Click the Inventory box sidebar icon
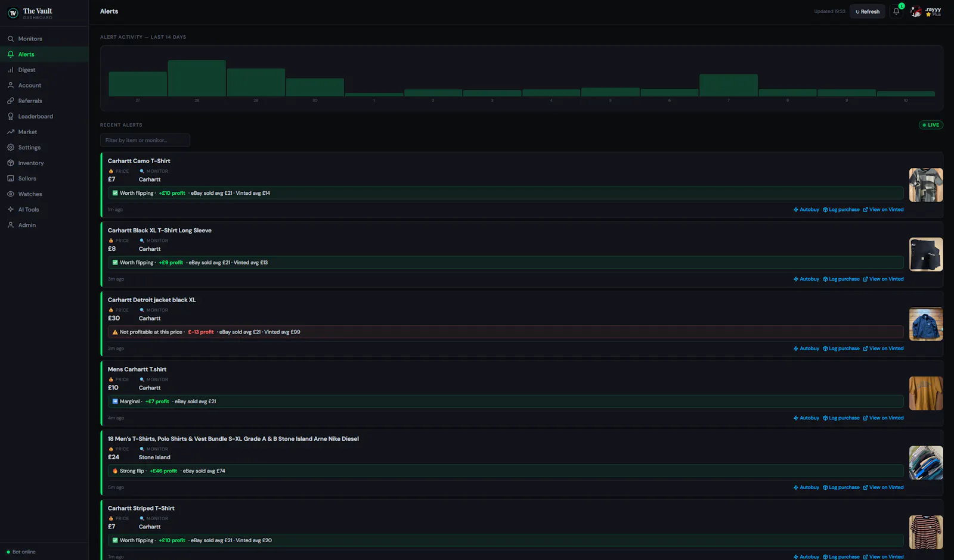Screen dimensions: 954x560 [x=11, y=163]
